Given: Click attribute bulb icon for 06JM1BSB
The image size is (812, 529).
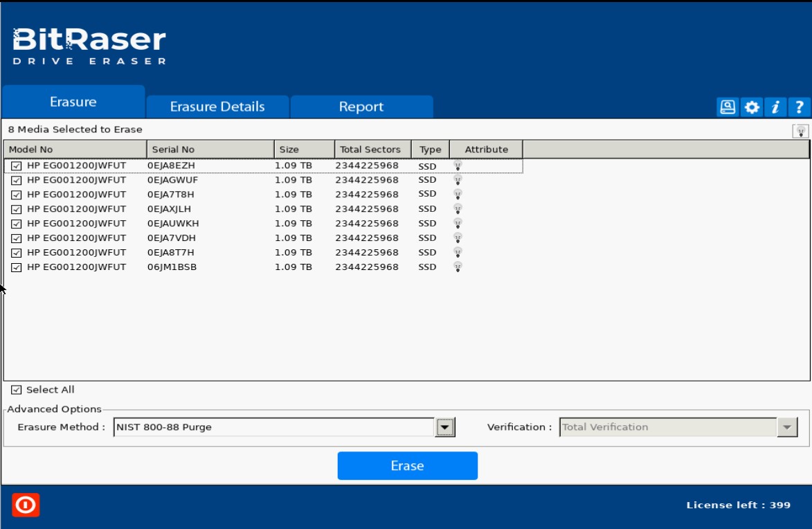Looking at the screenshot, I should pyautogui.click(x=458, y=267).
